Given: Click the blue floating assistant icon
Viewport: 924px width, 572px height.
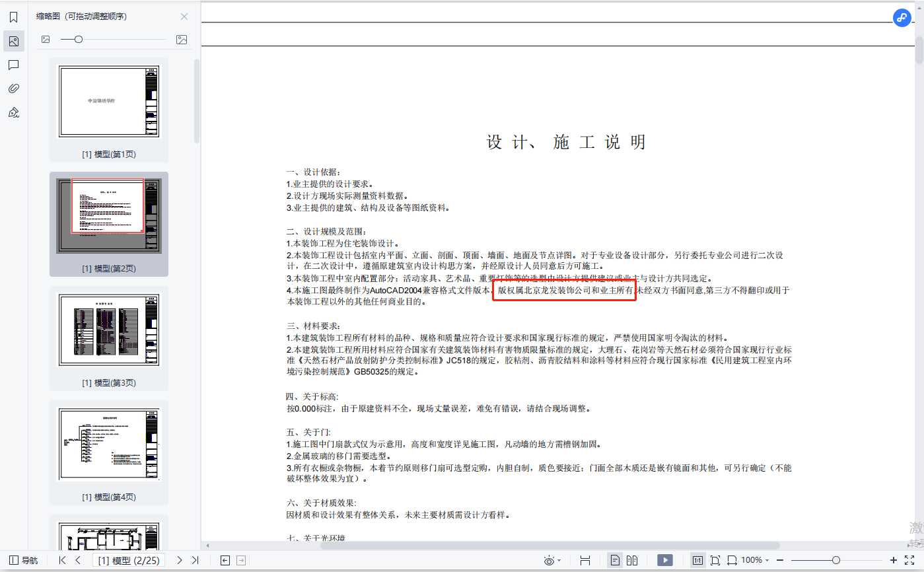Looking at the screenshot, I should (902, 18).
